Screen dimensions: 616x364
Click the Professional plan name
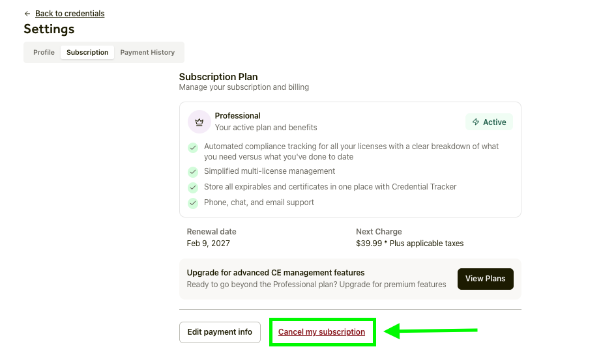click(x=238, y=116)
